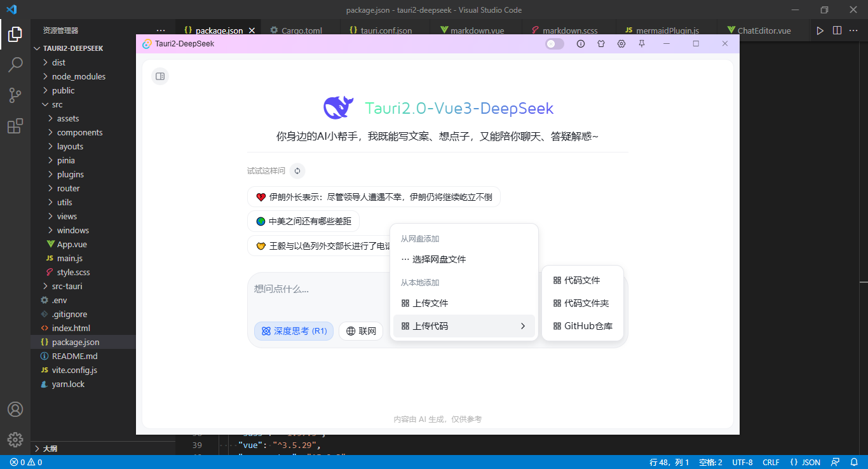868x469 pixels.
Task: Open the about info icon in titlebar
Action: 580,44
